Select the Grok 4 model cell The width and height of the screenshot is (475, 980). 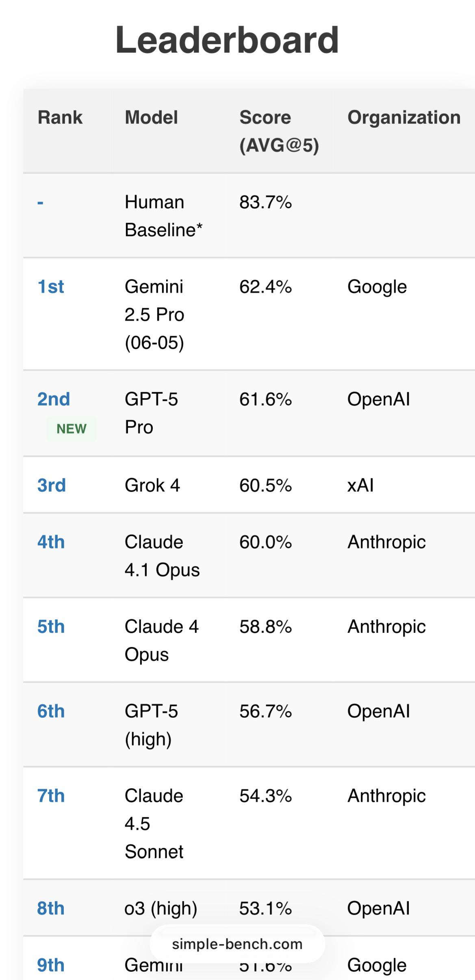coord(152,485)
